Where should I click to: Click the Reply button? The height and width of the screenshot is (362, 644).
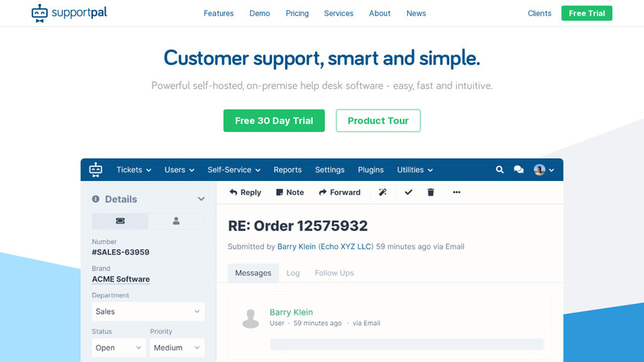tap(245, 193)
